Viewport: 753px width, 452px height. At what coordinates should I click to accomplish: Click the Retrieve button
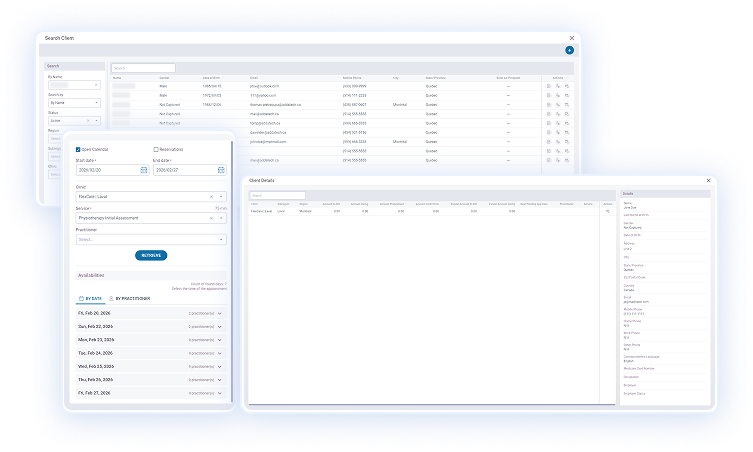(x=151, y=256)
